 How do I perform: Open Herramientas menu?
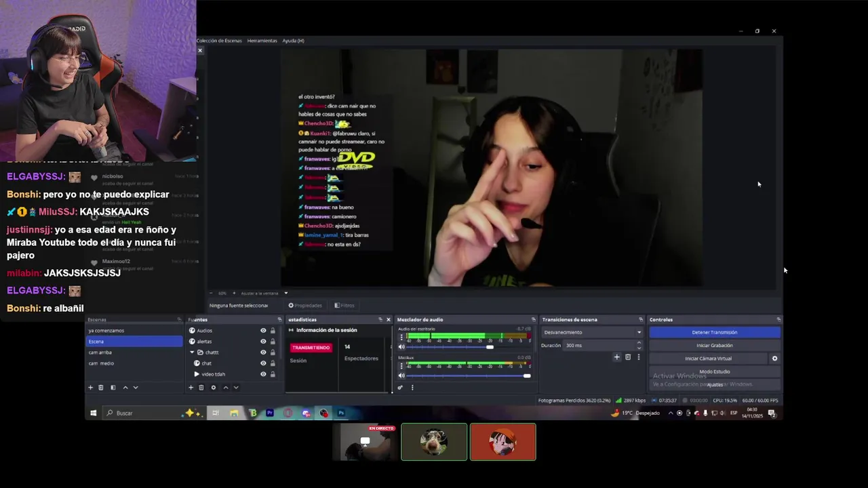(x=262, y=41)
